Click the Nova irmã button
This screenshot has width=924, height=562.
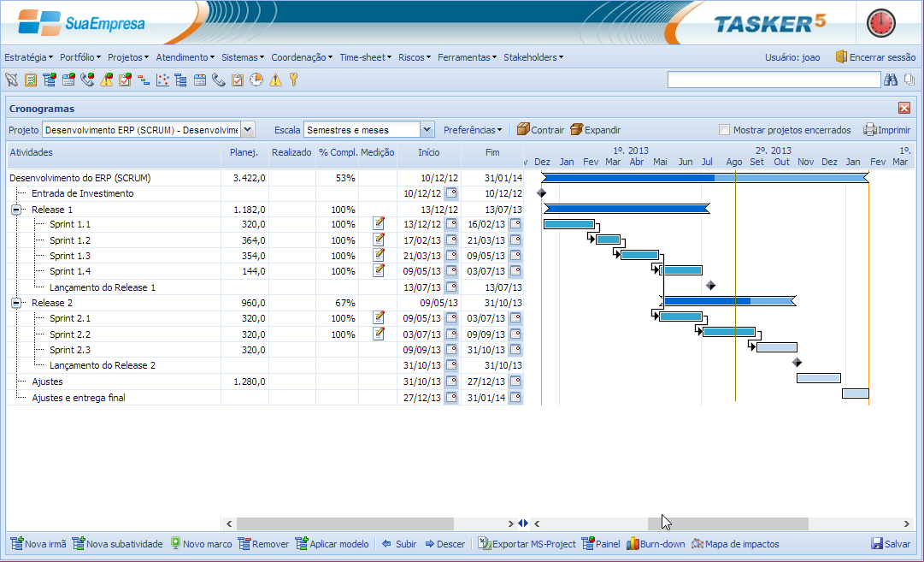[x=38, y=544]
